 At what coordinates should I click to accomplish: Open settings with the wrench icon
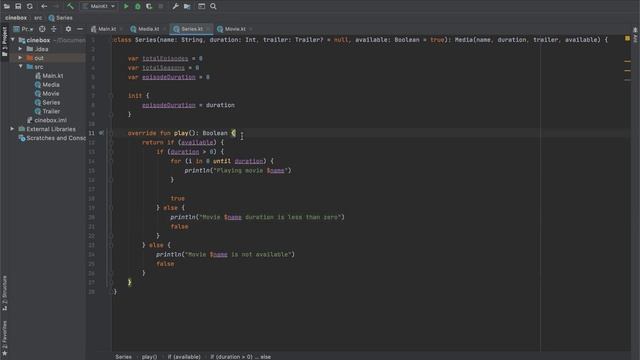pyautogui.click(x=176, y=6)
